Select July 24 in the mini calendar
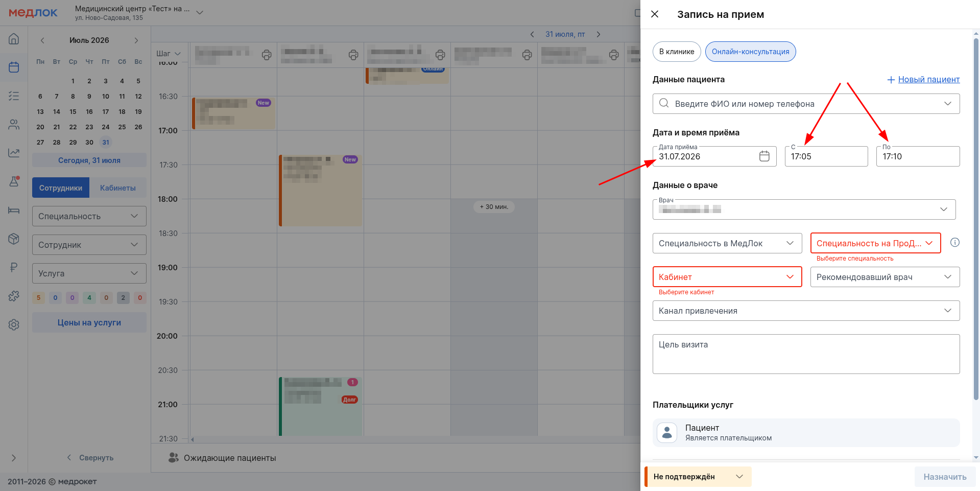Image resolution: width=980 pixels, height=491 pixels. click(106, 127)
